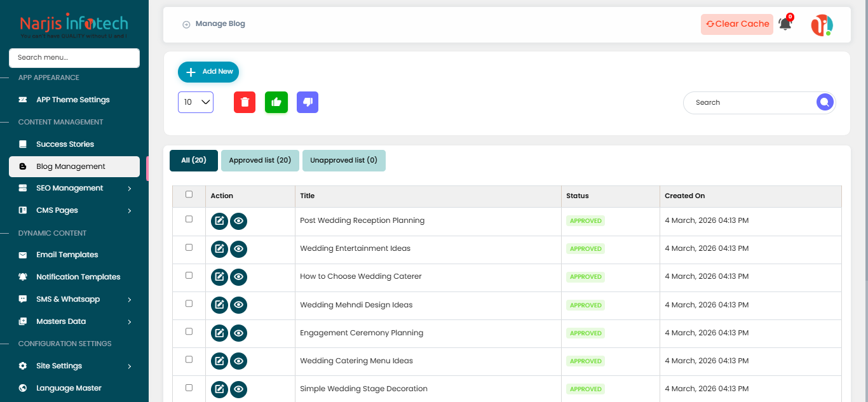
Task: Click the Simple Wedding Stage Decoration title
Action: 363,389
